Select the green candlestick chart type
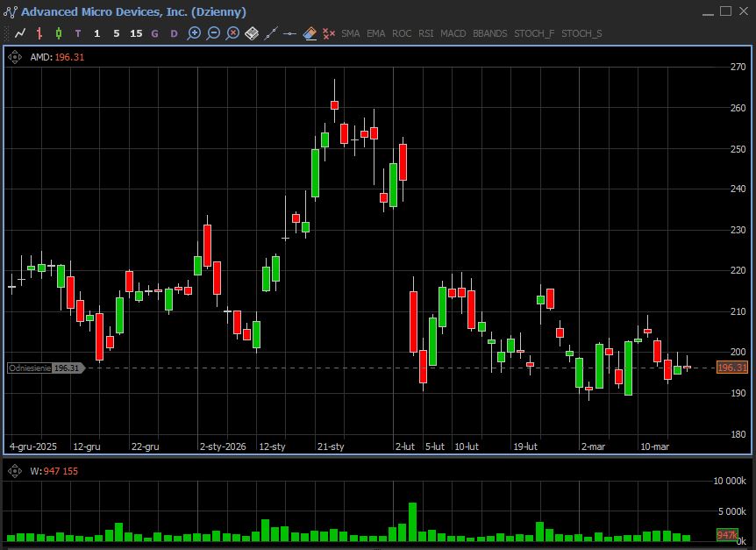 tap(59, 33)
